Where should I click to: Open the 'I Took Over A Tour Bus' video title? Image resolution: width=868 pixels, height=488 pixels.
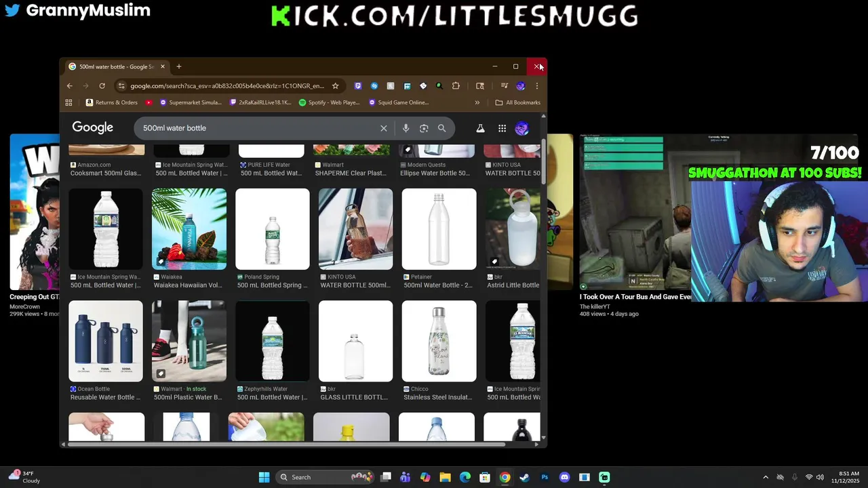[635, 297]
